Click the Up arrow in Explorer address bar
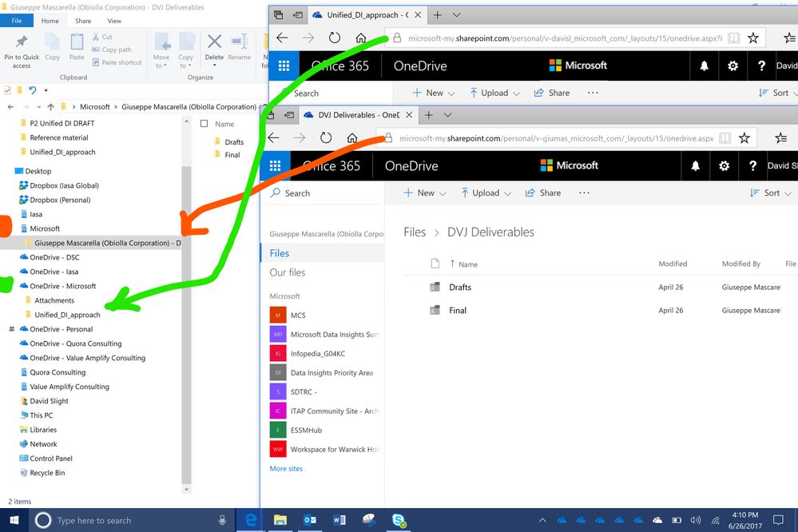Viewport: 798px width, 532px height. (50, 107)
